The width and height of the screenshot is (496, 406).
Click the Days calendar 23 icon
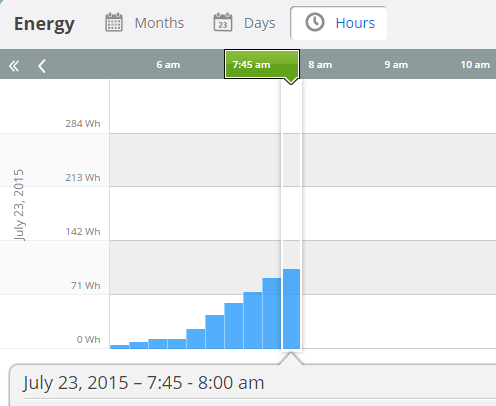pyautogui.click(x=223, y=22)
